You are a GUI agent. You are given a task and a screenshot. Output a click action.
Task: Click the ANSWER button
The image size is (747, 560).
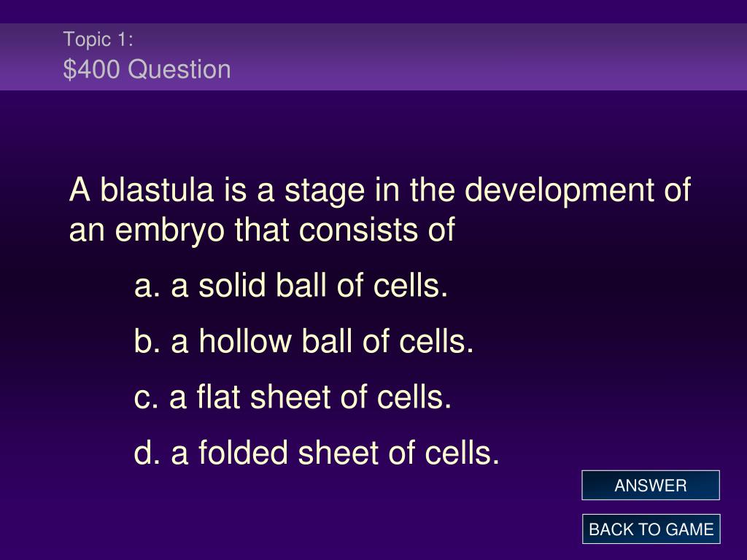coord(650,485)
